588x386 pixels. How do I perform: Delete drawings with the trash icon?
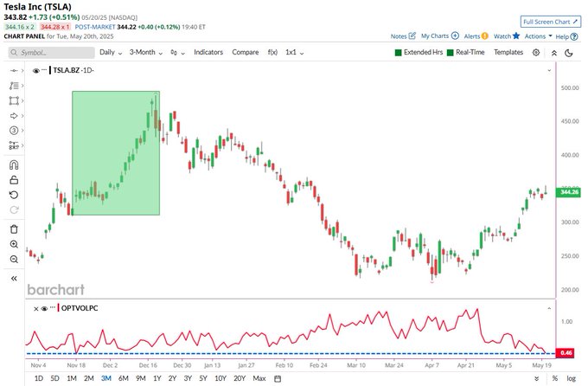click(14, 229)
